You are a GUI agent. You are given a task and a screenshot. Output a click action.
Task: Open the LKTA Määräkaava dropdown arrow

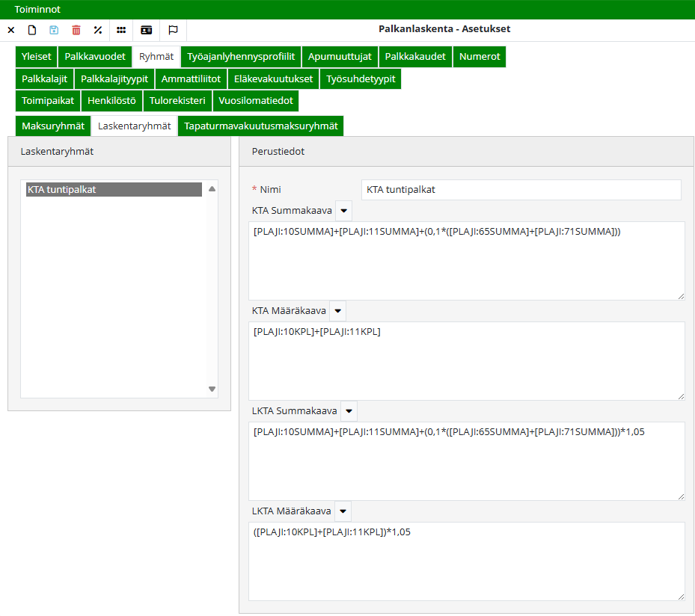[x=343, y=511]
